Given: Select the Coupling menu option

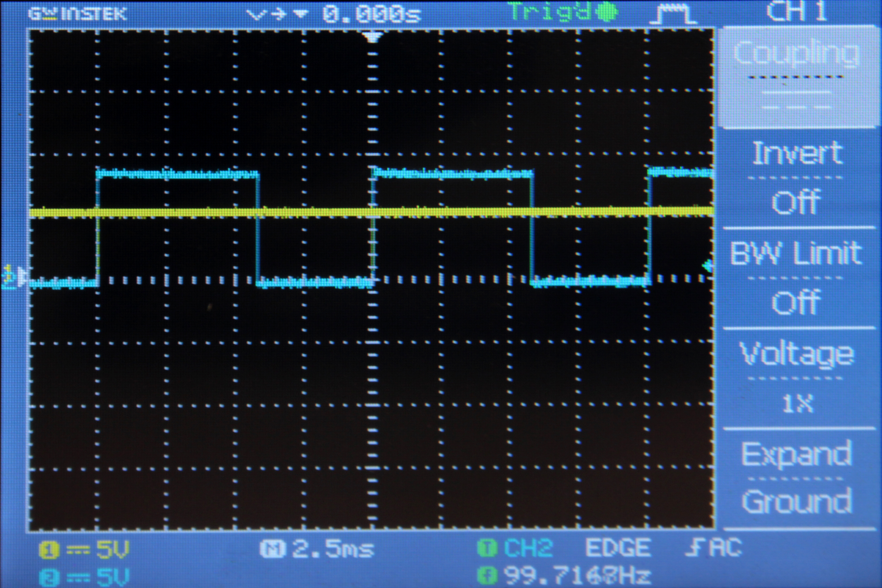Looking at the screenshot, I should [x=797, y=77].
